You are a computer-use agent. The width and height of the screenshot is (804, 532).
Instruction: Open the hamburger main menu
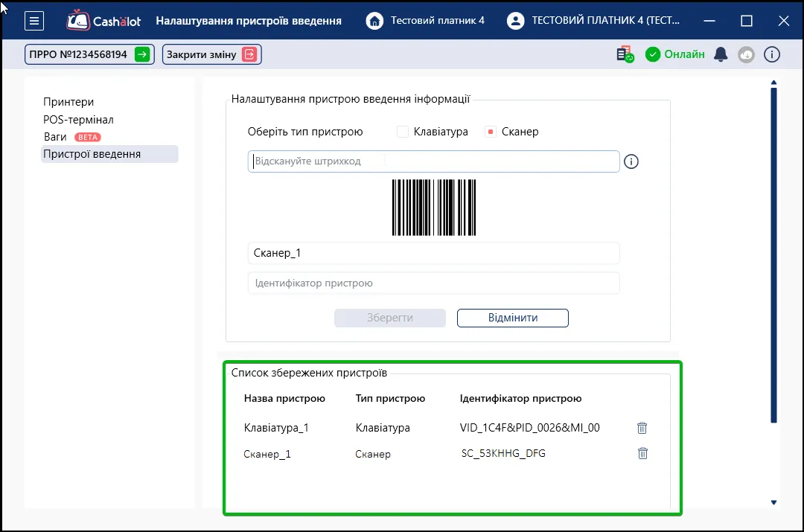33,21
